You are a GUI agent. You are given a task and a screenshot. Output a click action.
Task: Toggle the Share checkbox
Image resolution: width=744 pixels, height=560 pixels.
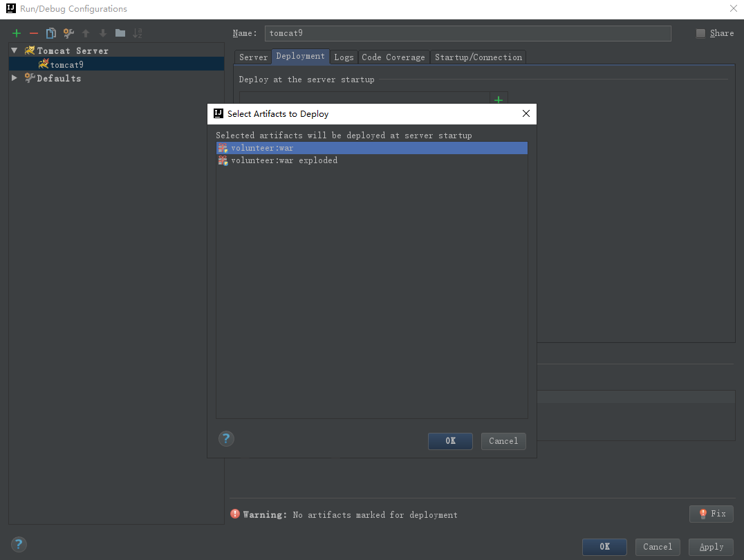pyautogui.click(x=700, y=33)
